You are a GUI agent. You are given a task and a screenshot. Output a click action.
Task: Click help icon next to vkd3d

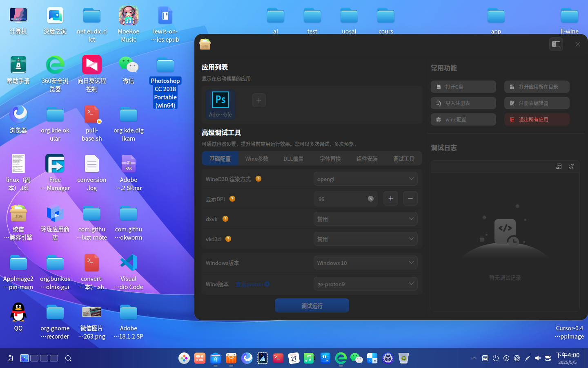[228, 239]
